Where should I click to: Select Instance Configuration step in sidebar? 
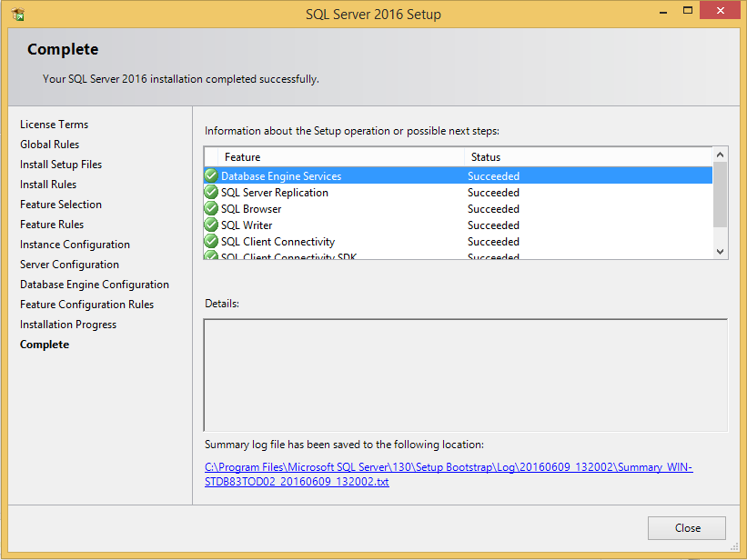point(75,245)
